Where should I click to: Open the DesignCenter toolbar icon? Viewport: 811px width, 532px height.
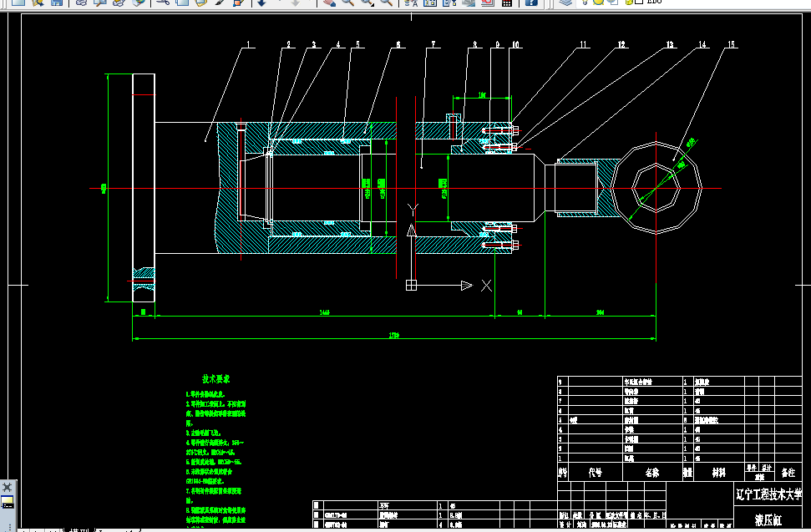pyautogui.click(x=430, y=2)
